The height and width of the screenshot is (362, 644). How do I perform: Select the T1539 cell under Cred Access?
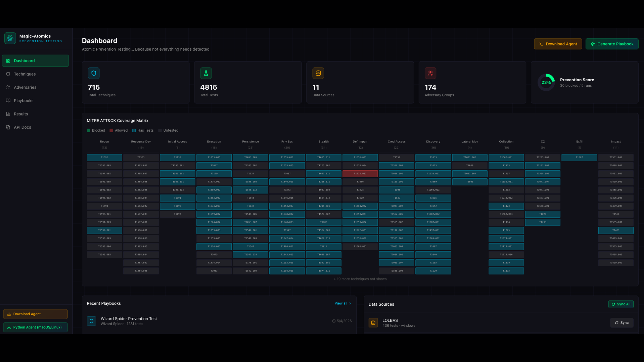pos(396,198)
